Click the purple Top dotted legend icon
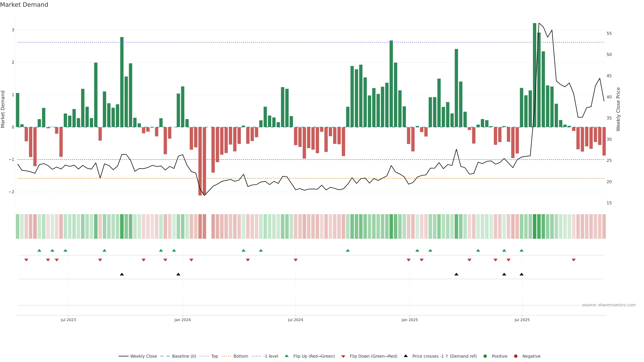This screenshot has height=362, width=644. coord(204,356)
